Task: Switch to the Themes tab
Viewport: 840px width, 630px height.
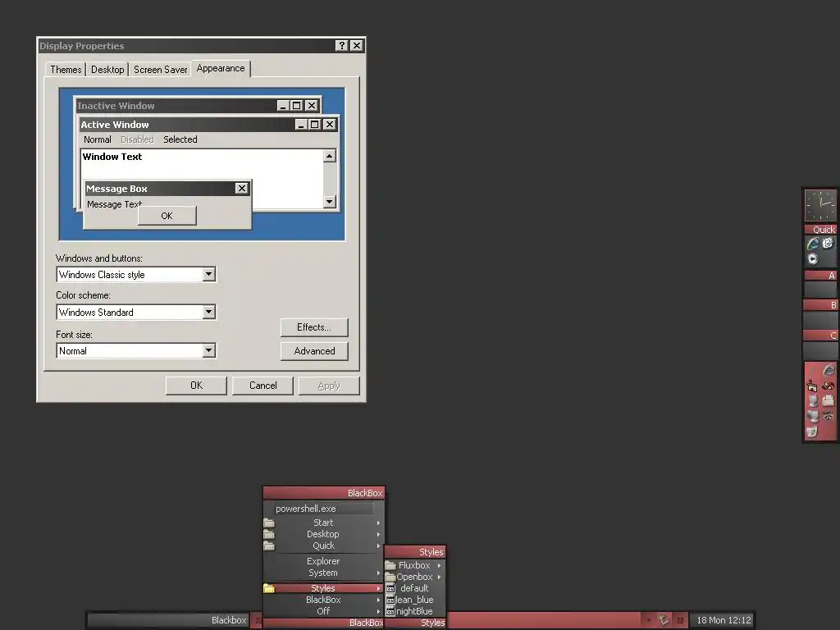Action: point(66,70)
